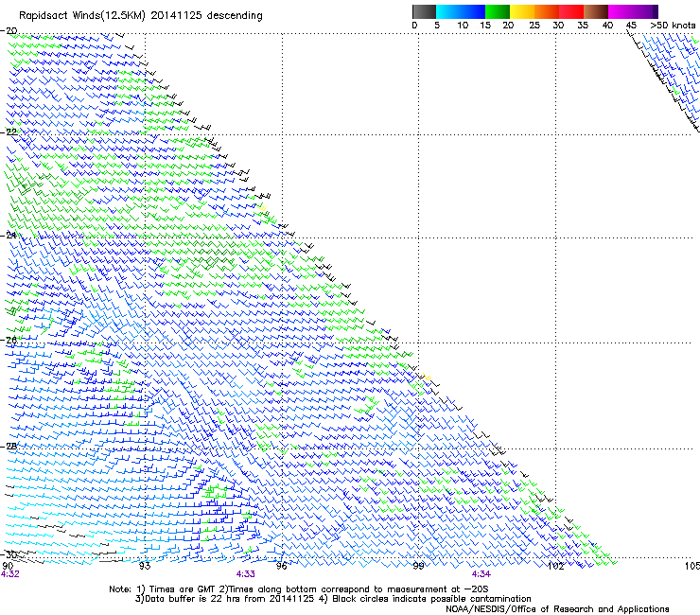Select the 'Data buffer is 22 hrs' note line
The width and height of the screenshot is (700, 615).
click(x=333, y=599)
